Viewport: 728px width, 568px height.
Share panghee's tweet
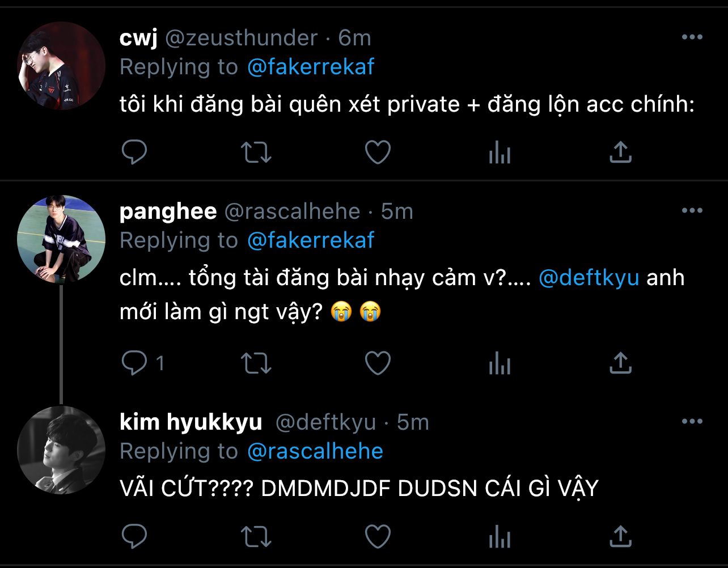(x=620, y=363)
